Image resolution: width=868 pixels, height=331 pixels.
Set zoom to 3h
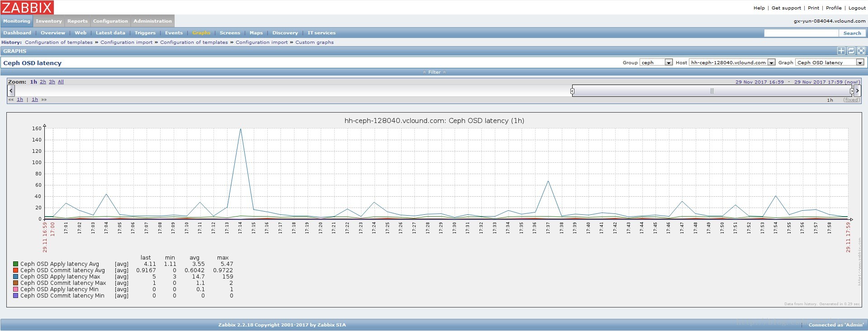tap(52, 82)
